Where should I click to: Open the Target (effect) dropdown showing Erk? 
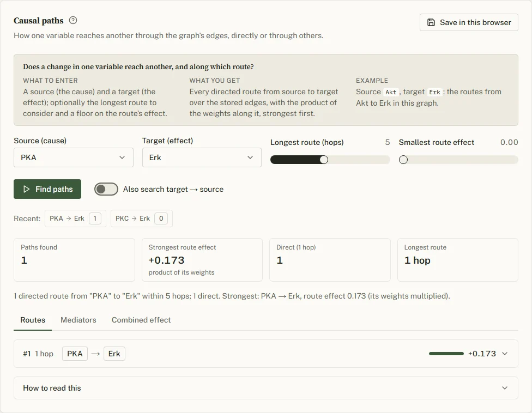click(202, 157)
